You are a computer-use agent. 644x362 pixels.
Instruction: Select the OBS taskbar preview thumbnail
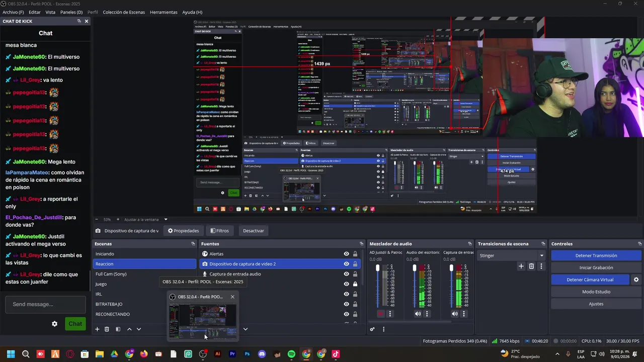click(203, 321)
